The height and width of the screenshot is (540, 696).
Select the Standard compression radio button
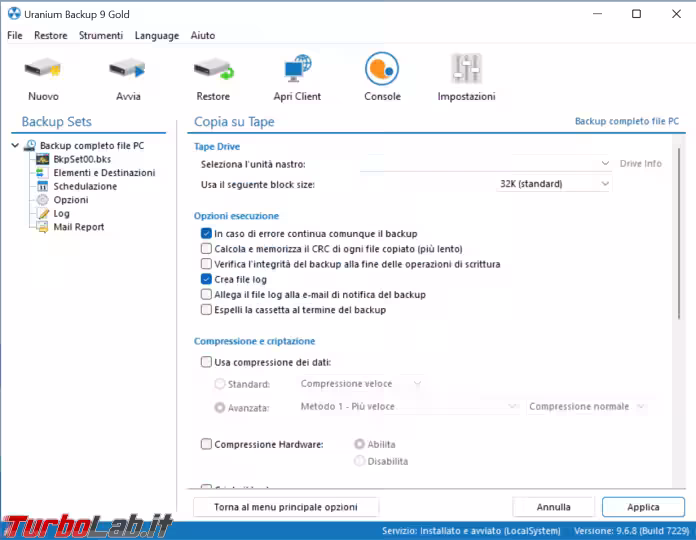tap(220, 384)
